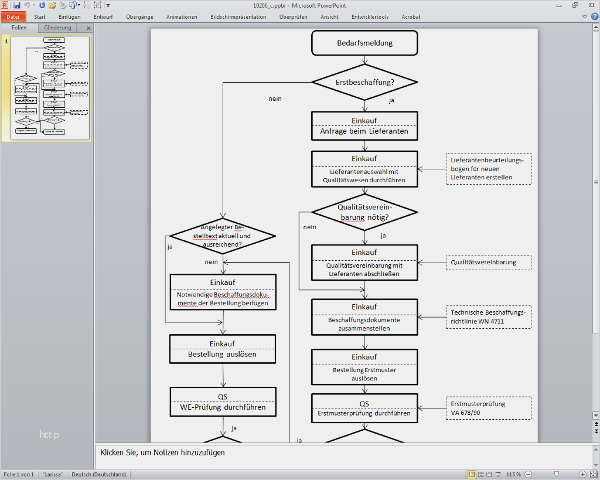
Task: Switch to Normal view icon in status bar
Action: click(x=472, y=475)
